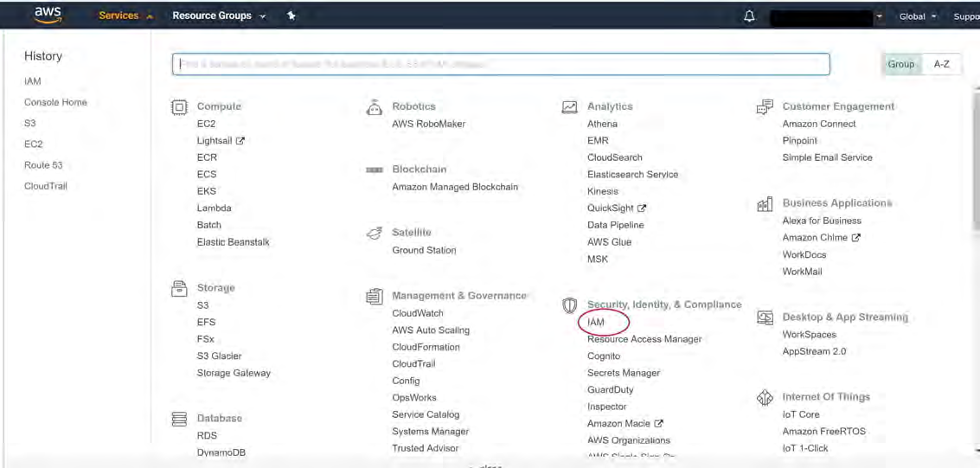The image size is (980, 468).
Task: Click the AWS logo home icon
Action: (48, 15)
